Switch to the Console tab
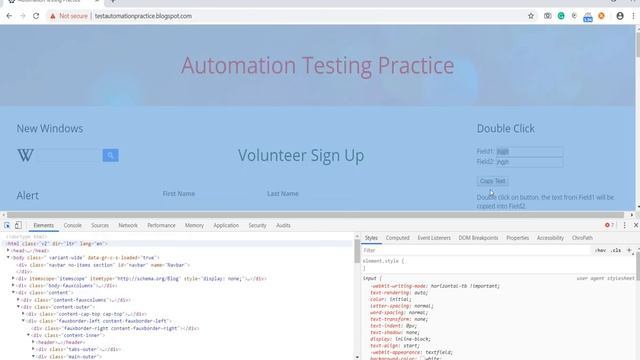640x360 pixels. tap(73, 225)
